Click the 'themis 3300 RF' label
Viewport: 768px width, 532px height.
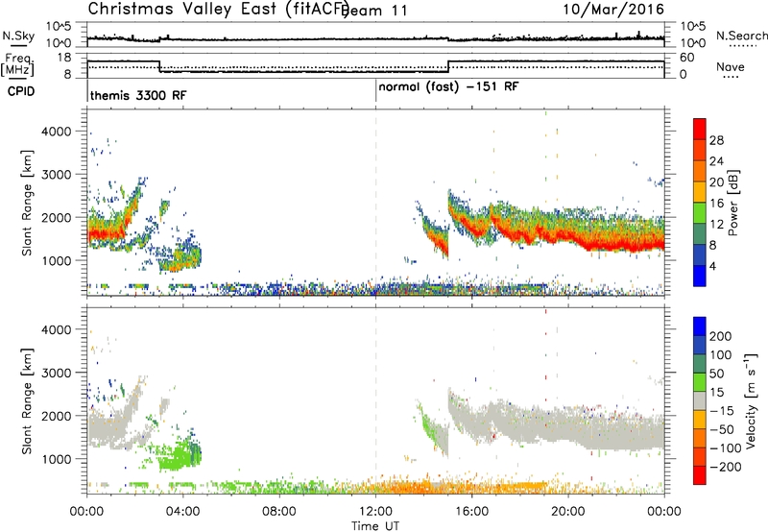point(138,95)
